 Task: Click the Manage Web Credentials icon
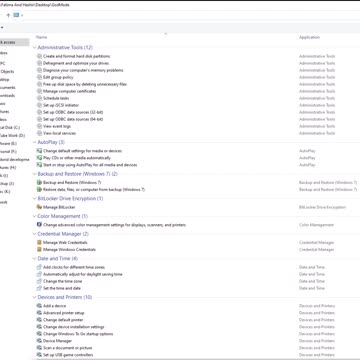coord(39,243)
